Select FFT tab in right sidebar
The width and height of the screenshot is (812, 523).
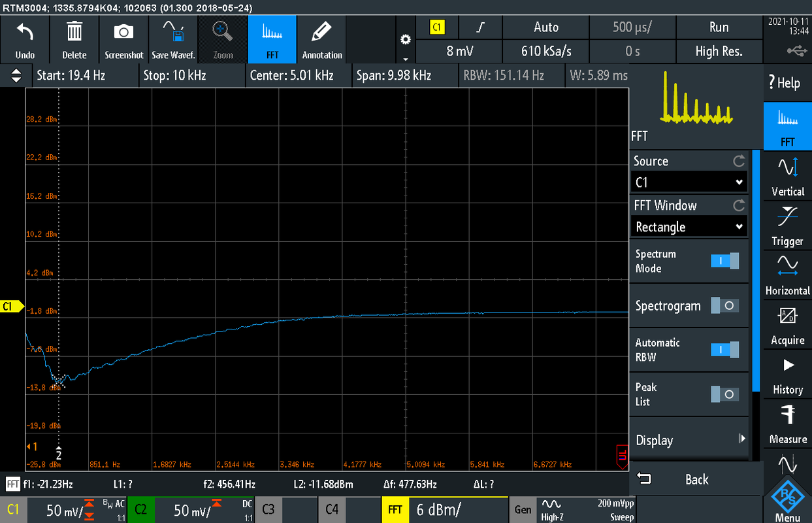pyautogui.click(x=787, y=127)
